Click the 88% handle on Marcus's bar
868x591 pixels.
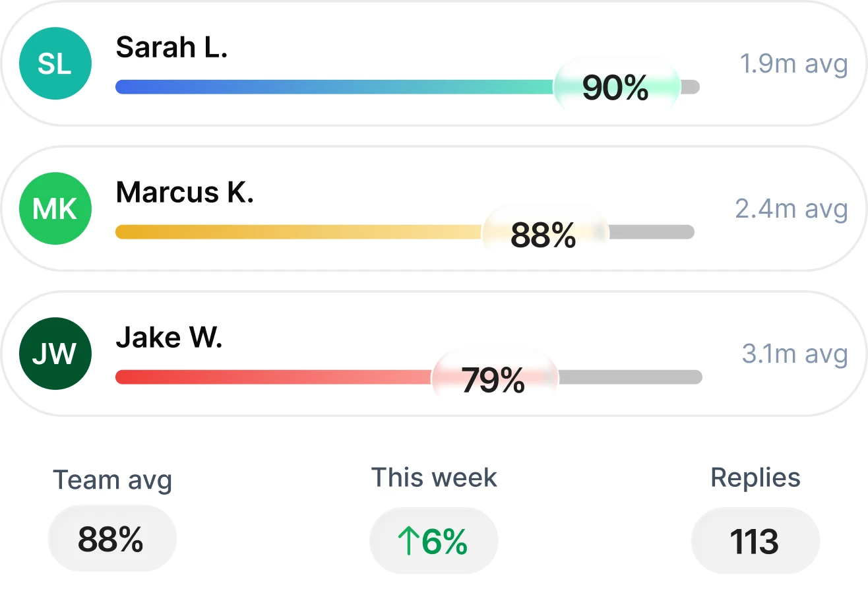tap(544, 232)
